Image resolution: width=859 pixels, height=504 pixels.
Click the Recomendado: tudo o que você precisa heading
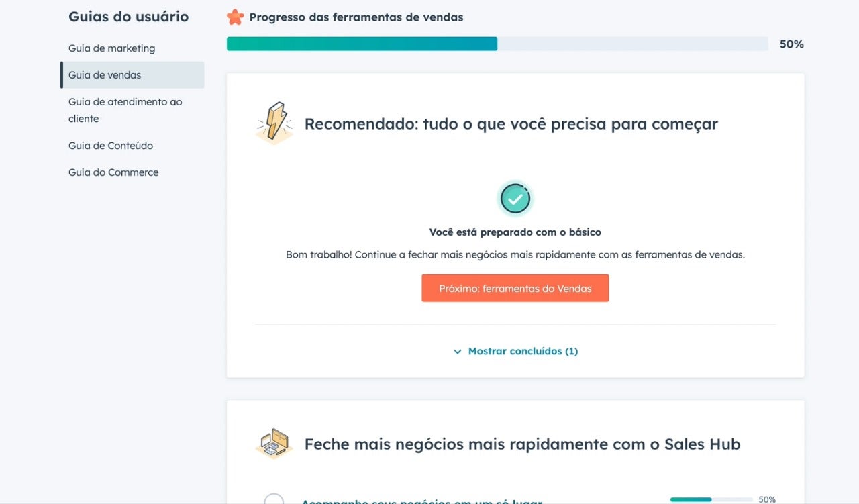tap(511, 124)
